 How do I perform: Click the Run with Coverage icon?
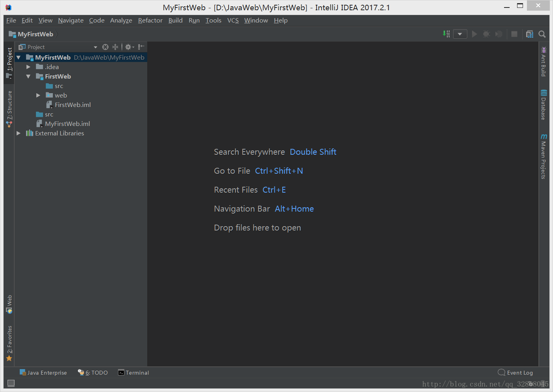point(499,34)
